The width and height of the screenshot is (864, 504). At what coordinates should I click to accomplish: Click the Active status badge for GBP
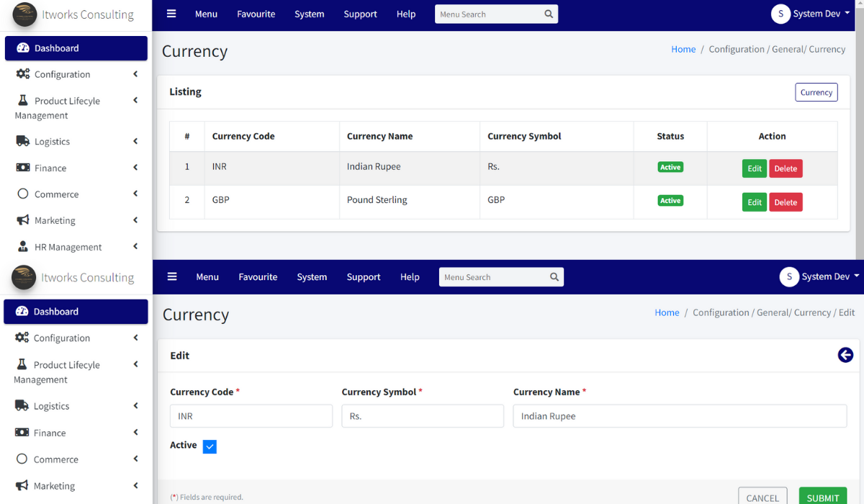click(670, 201)
